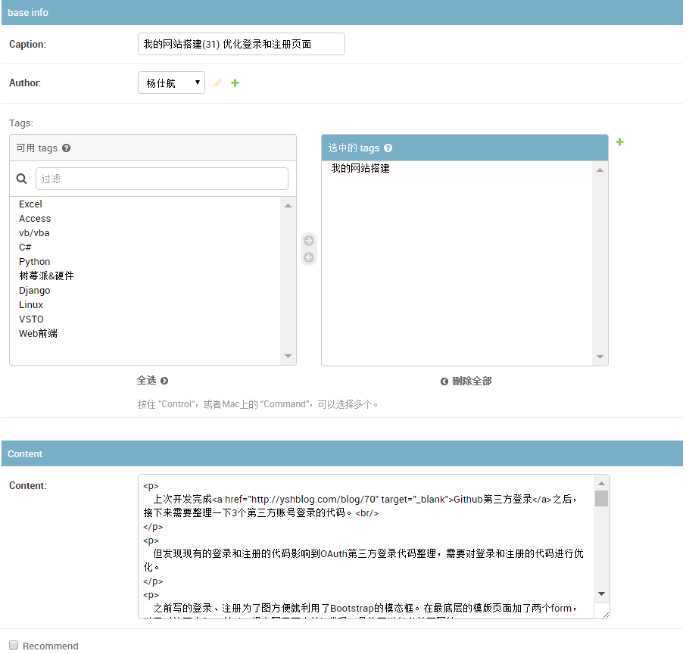Click the search magnifier icon in tags filter

(22, 178)
